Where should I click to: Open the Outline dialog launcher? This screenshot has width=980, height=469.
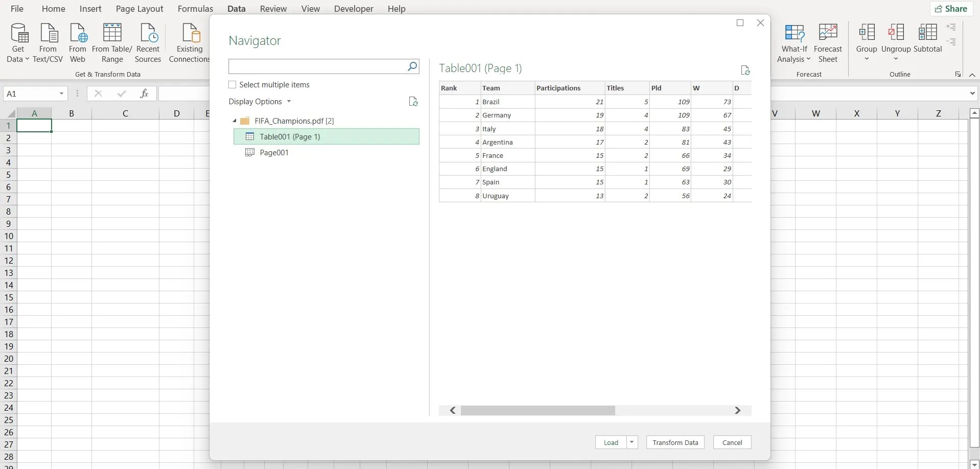958,75
